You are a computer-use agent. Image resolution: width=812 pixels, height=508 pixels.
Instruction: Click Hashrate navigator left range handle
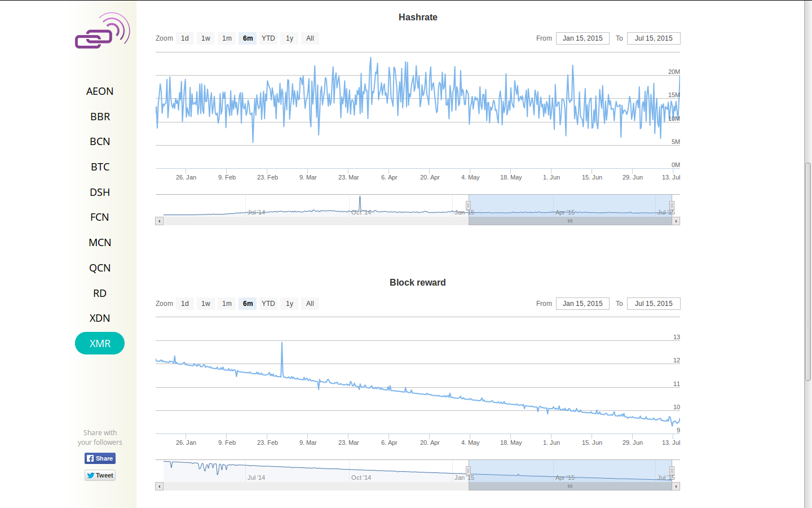[x=468, y=205]
